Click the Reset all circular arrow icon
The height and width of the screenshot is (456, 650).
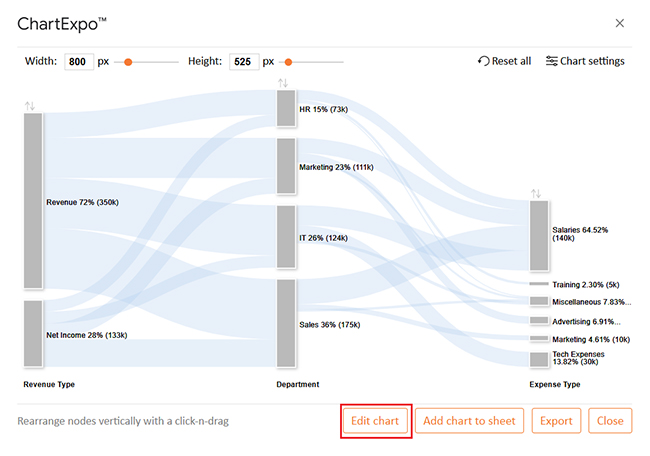(483, 61)
